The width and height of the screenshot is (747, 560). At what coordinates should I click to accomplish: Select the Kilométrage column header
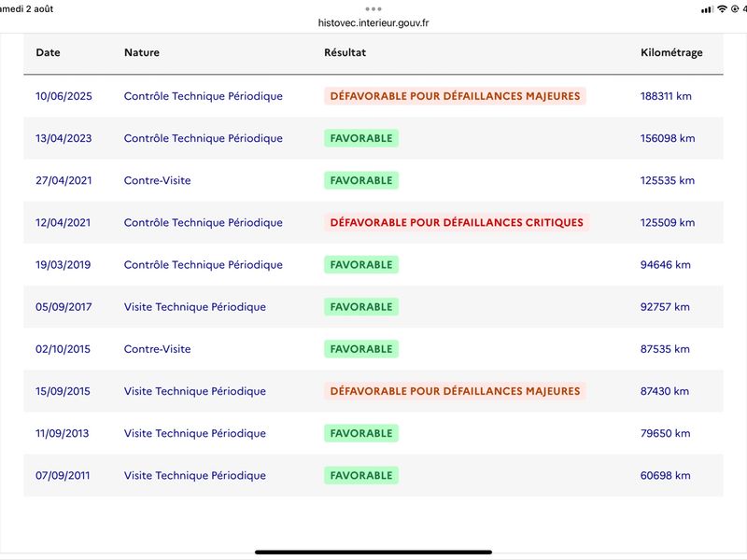point(671,53)
